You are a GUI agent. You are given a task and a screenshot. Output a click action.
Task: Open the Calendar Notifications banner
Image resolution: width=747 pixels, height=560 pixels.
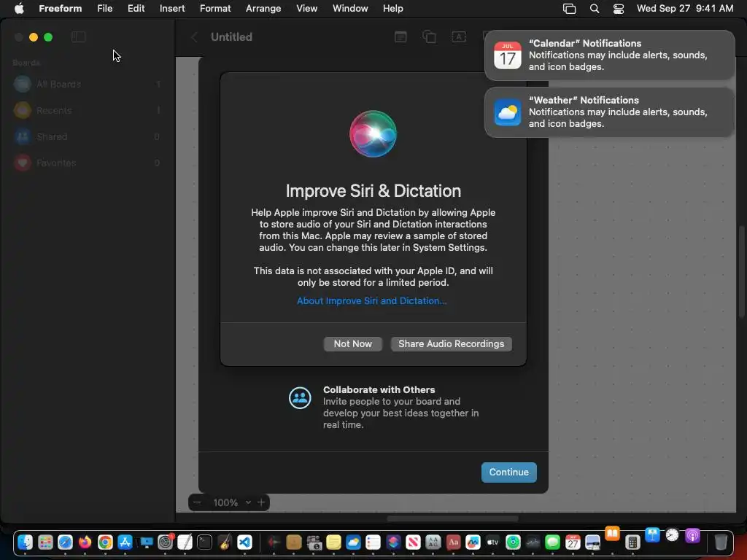click(609, 55)
